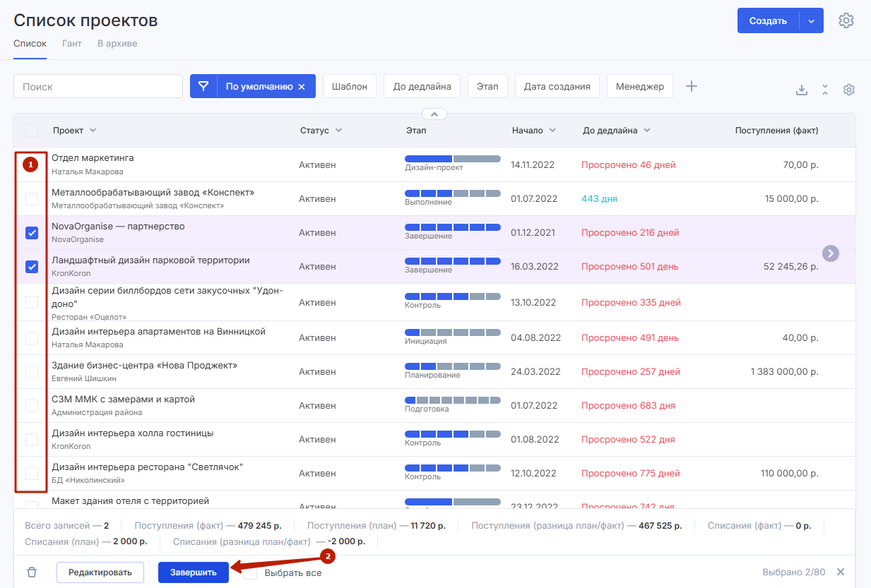Uncheck the NovaOrganise — партнерство checkbox
Viewport: 871px width, 588px height.
click(32, 233)
